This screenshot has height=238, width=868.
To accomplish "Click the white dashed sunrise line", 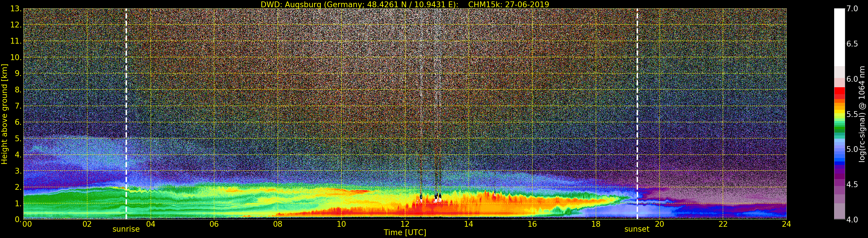I will (126, 114).
